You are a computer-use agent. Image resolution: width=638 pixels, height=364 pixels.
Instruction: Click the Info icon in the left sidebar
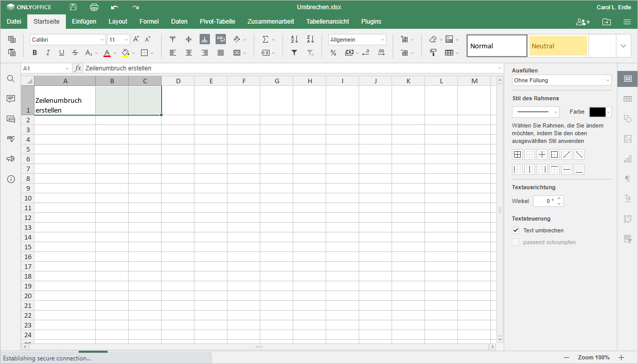click(x=11, y=179)
